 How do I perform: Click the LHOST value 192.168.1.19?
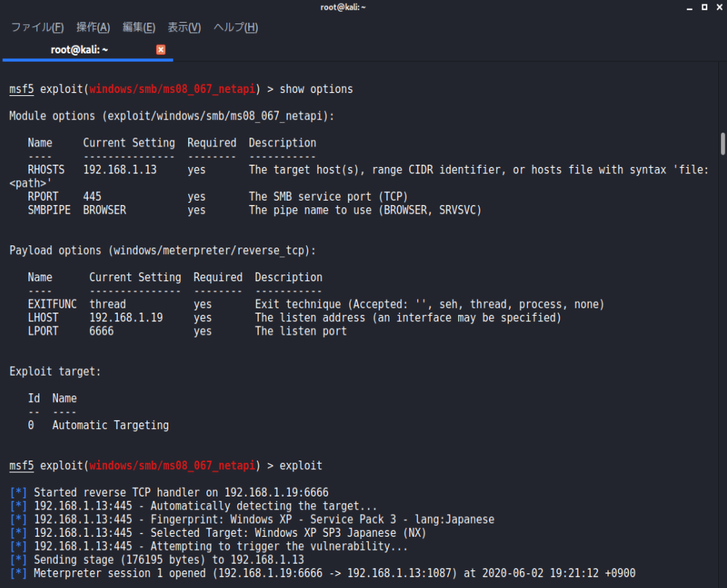point(126,318)
